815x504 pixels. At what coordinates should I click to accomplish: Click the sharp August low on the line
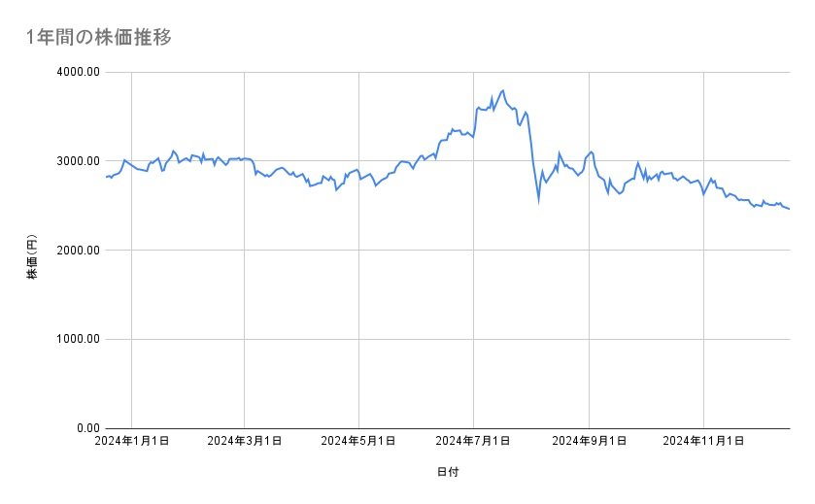click(x=538, y=201)
